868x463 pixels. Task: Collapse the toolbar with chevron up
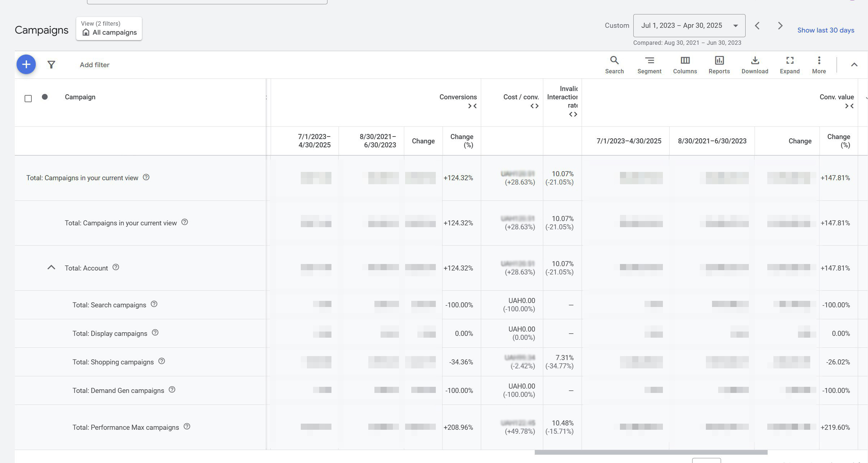click(x=854, y=65)
